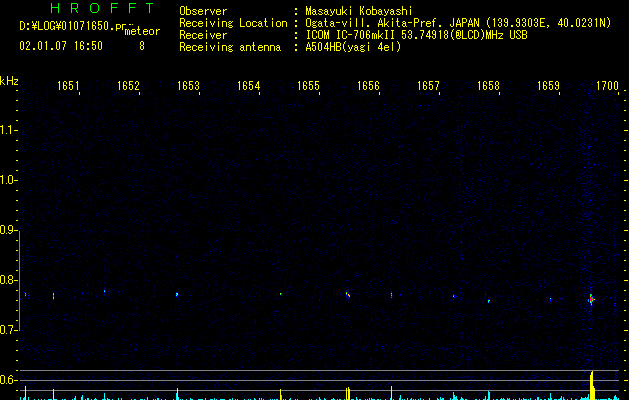Select the ICOM IC-706mkII receiver description
Viewport: 629px width, 400px height.
pos(416,35)
